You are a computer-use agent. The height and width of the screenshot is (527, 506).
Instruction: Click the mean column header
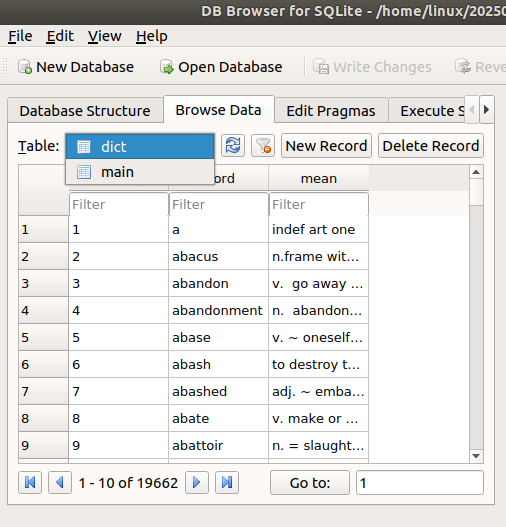click(x=319, y=178)
